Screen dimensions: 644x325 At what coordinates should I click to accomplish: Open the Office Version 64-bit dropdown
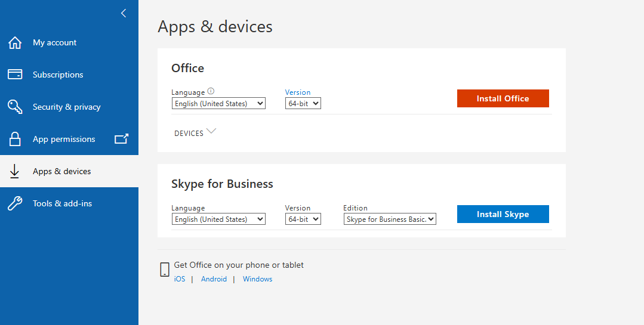pyautogui.click(x=303, y=103)
